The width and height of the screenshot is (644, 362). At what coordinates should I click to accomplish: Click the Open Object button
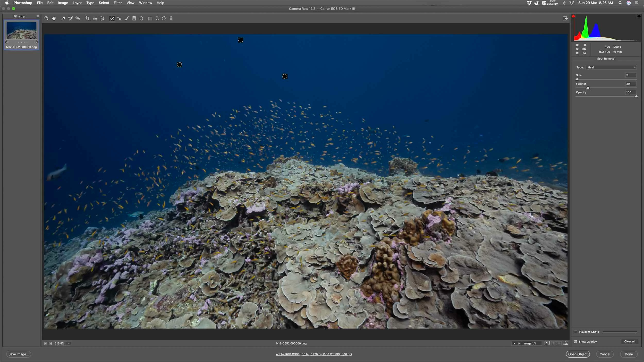(x=578, y=354)
